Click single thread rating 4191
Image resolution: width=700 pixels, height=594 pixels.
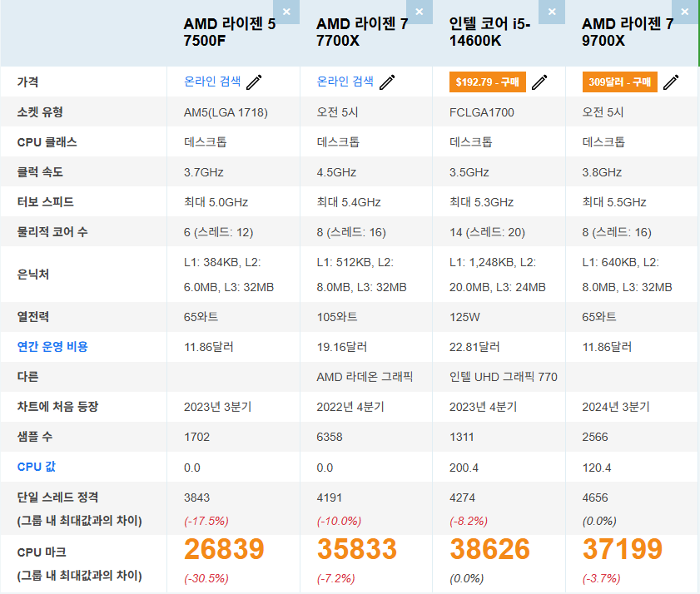tap(330, 497)
